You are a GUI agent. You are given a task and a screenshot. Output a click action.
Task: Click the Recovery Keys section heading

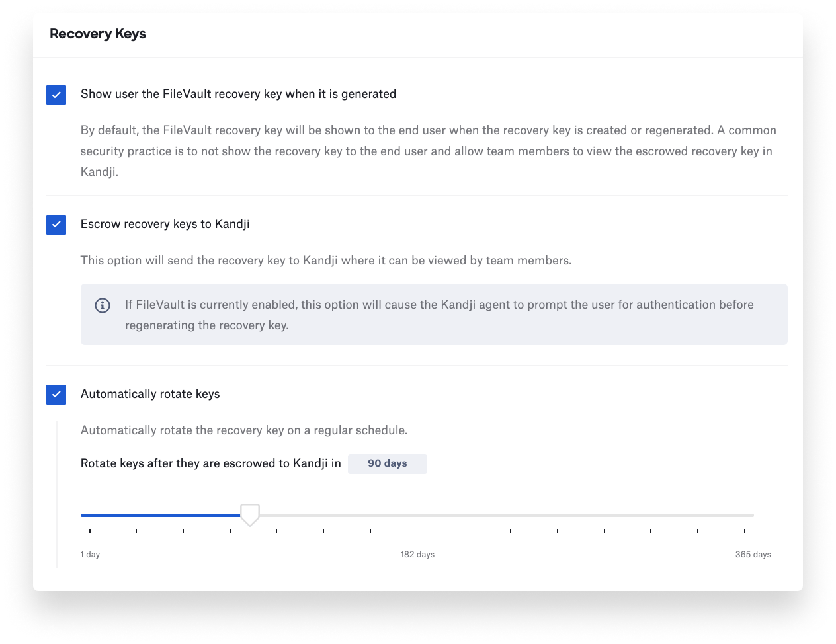click(x=98, y=34)
